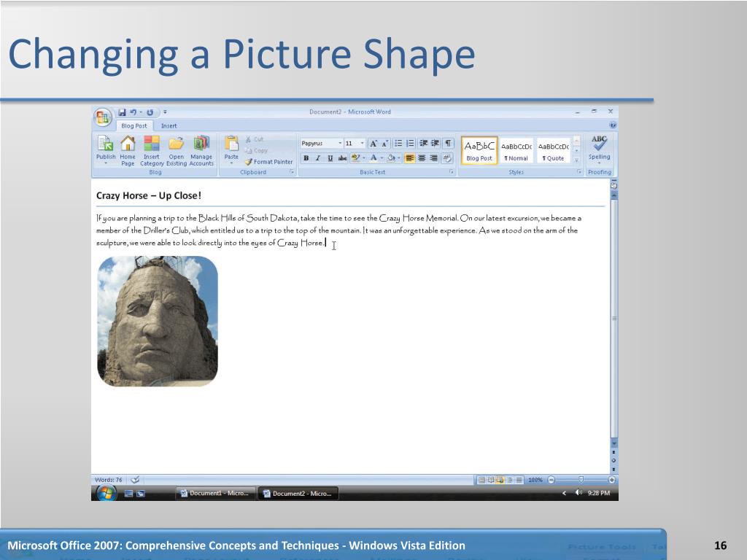The width and height of the screenshot is (747, 560).
Task: Increase the paragraph indent
Action: [x=436, y=144]
